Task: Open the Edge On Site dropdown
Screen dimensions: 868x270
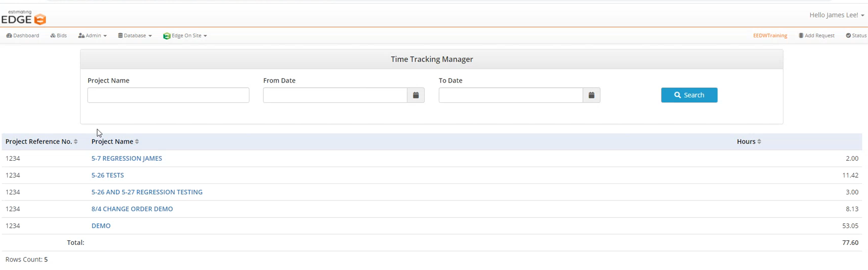Action: click(x=185, y=36)
